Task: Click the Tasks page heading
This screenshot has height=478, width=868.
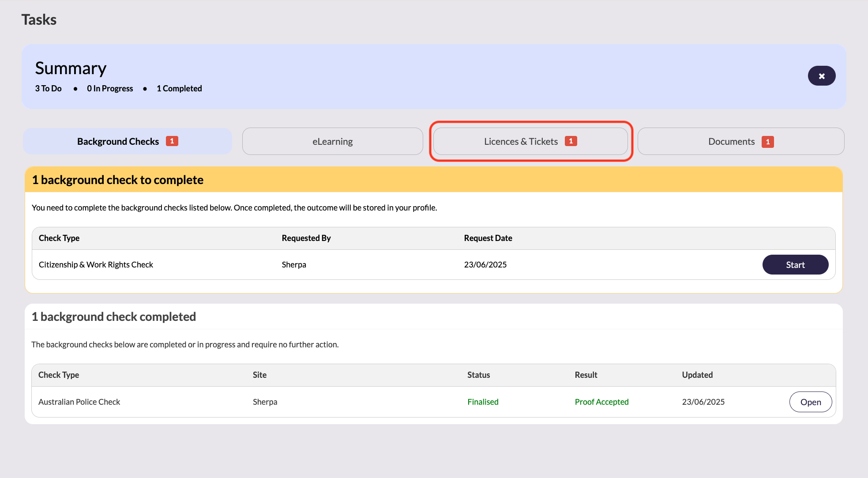Action: coord(39,20)
